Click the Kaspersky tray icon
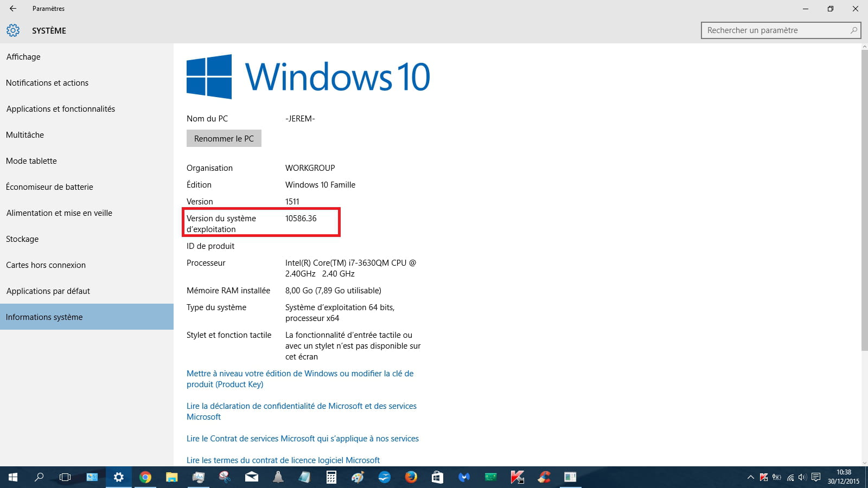This screenshot has height=488, width=868. coord(764,477)
